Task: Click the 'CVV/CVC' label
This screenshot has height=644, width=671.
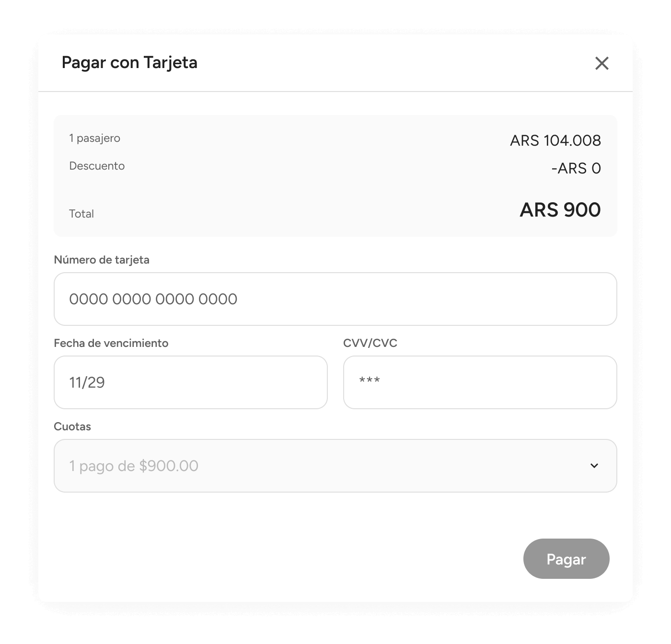Action: click(x=370, y=343)
